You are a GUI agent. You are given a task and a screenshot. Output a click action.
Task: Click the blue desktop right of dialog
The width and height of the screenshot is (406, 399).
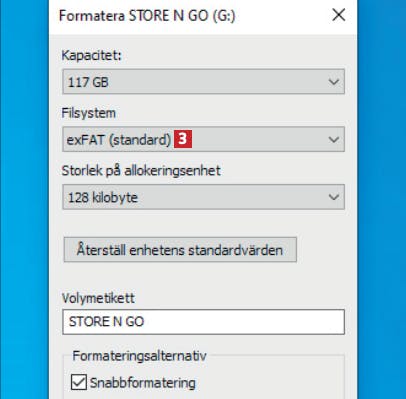[382, 199]
